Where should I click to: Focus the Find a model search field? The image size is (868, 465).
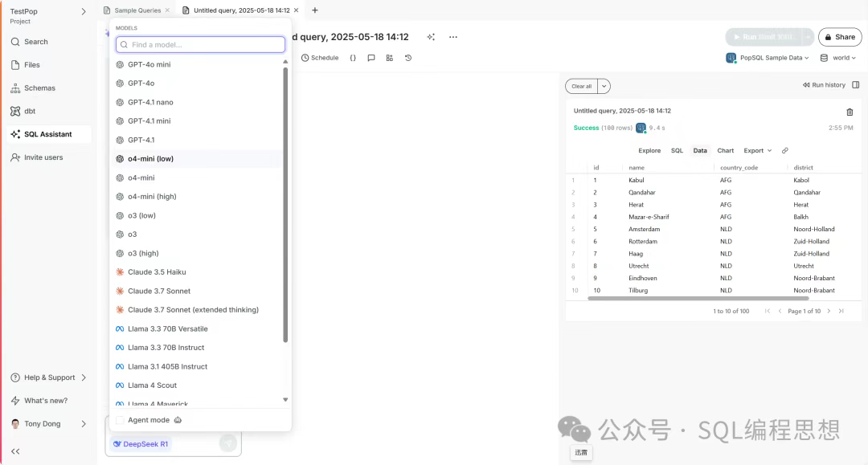[x=200, y=45]
